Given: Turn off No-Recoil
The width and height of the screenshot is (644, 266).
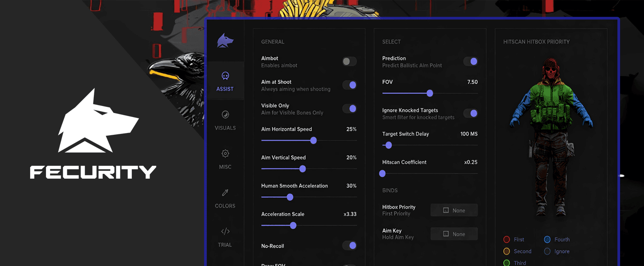Looking at the screenshot, I should pyautogui.click(x=350, y=246).
